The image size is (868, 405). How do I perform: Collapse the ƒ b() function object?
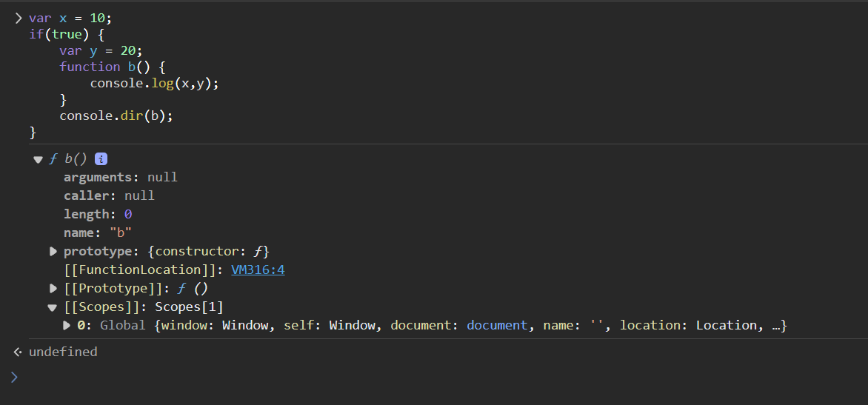[x=38, y=160]
